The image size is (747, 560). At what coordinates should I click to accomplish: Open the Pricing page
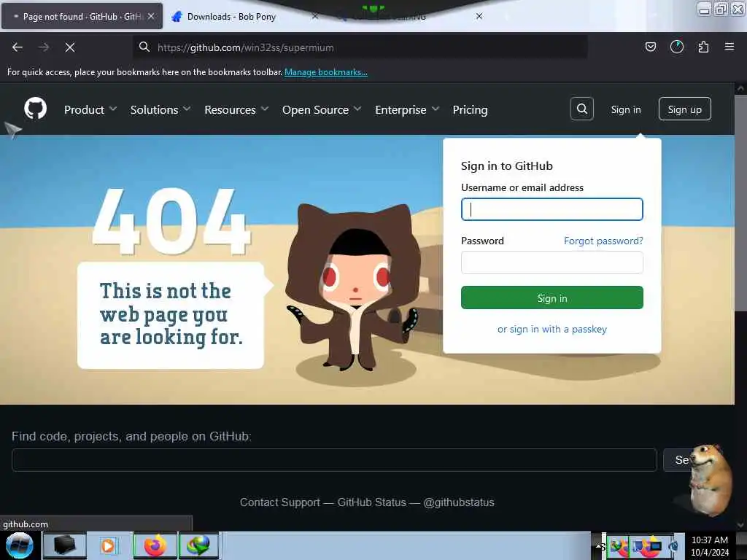point(470,109)
